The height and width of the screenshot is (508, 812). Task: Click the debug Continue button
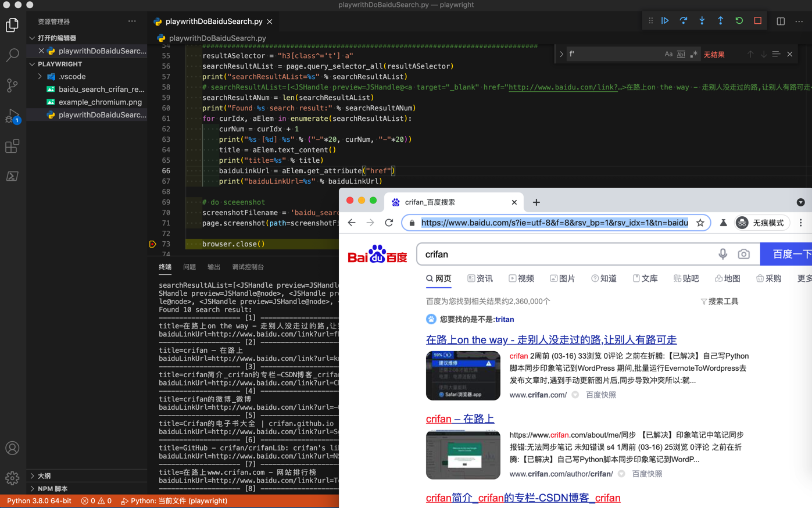[x=665, y=21]
